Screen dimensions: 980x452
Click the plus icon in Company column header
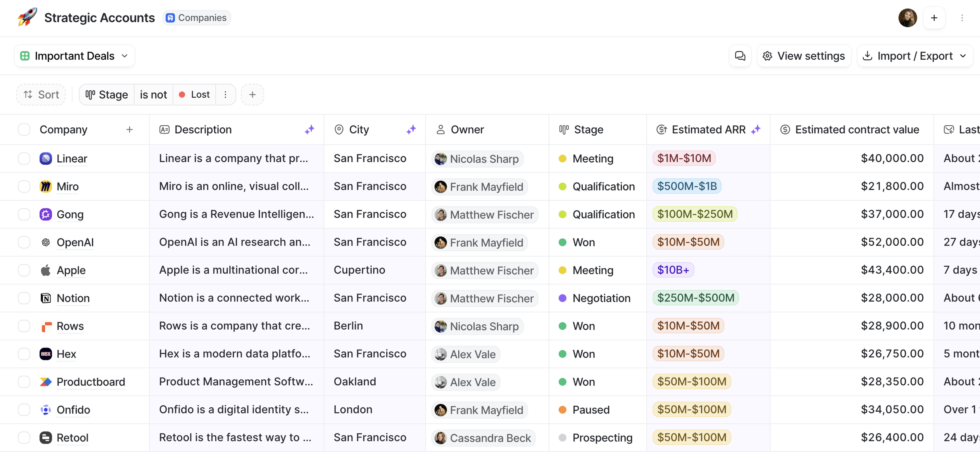click(x=129, y=130)
